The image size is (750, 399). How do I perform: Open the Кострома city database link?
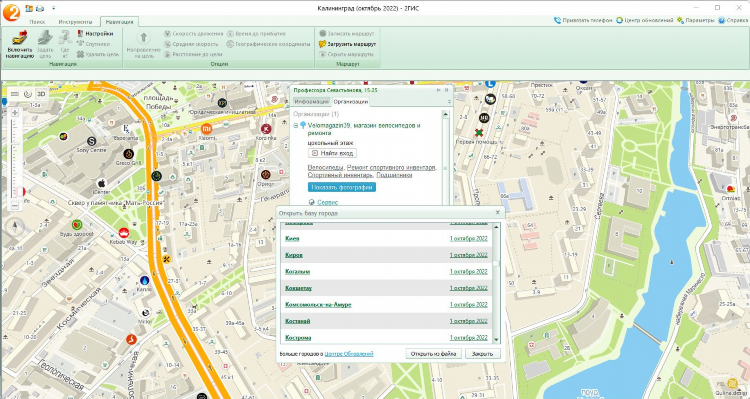pyautogui.click(x=298, y=338)
